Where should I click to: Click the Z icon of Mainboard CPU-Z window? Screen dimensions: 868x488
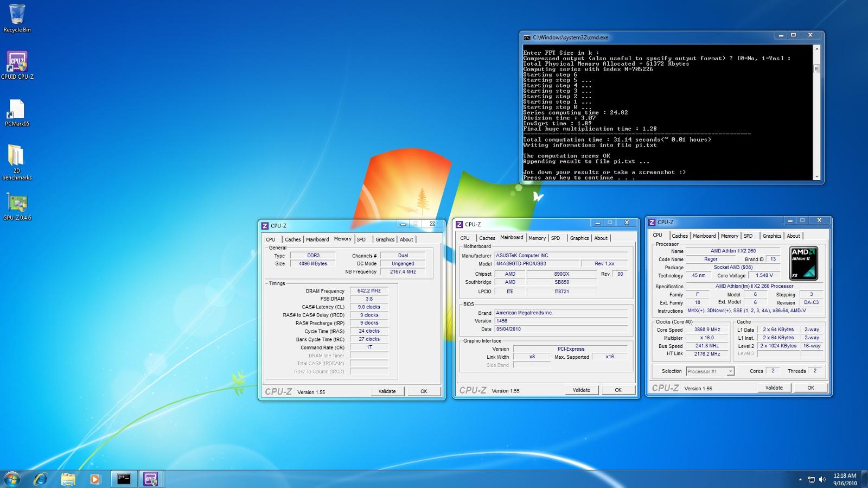pyautogui.click(x=459, y=224)
